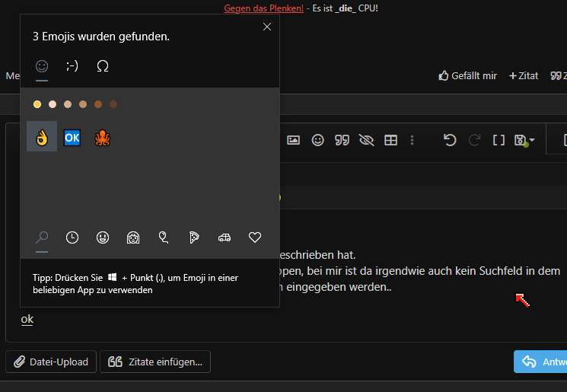Expand more editor options dots

412,140
